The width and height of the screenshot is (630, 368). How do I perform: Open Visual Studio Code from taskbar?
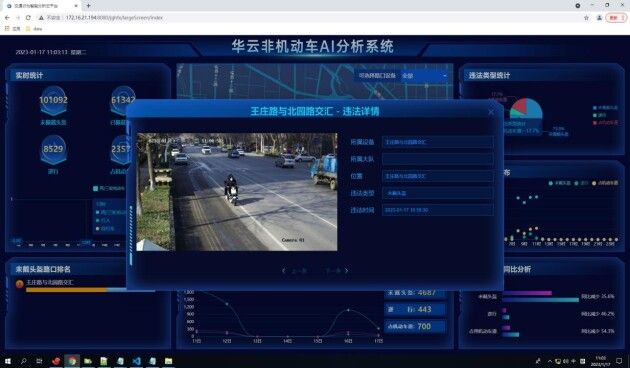point(136,361)
